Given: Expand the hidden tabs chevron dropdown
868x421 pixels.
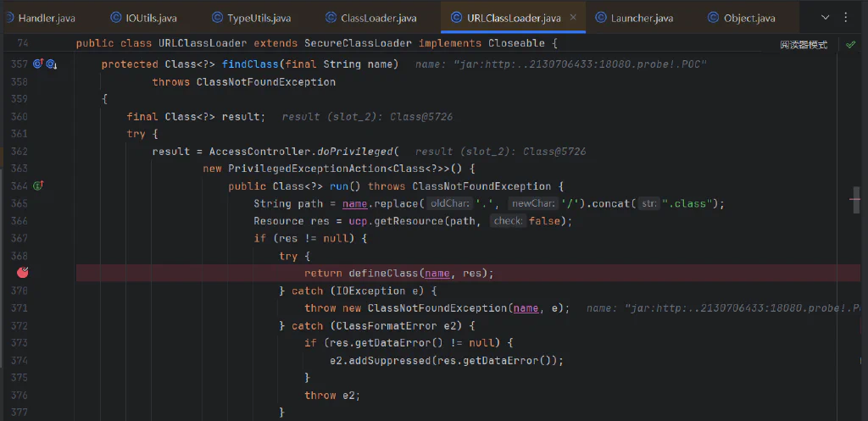Looking at the screenshot, I should coord(826,18).
